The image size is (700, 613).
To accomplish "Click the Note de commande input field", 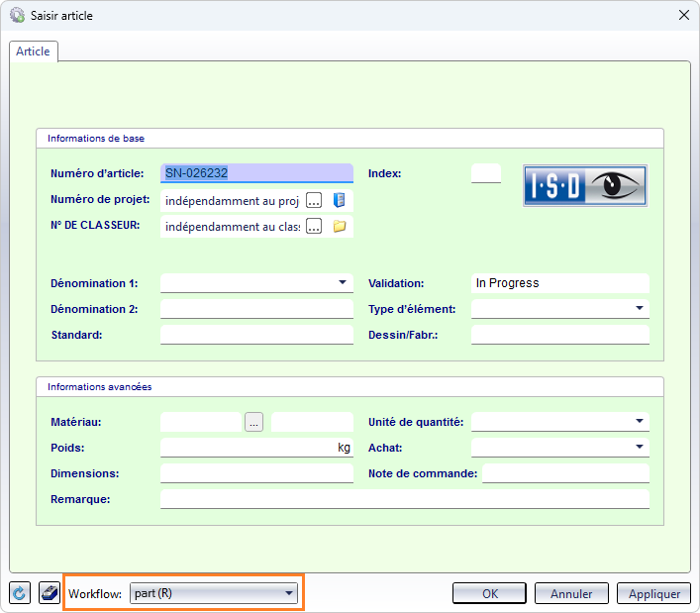I will 565,473.
